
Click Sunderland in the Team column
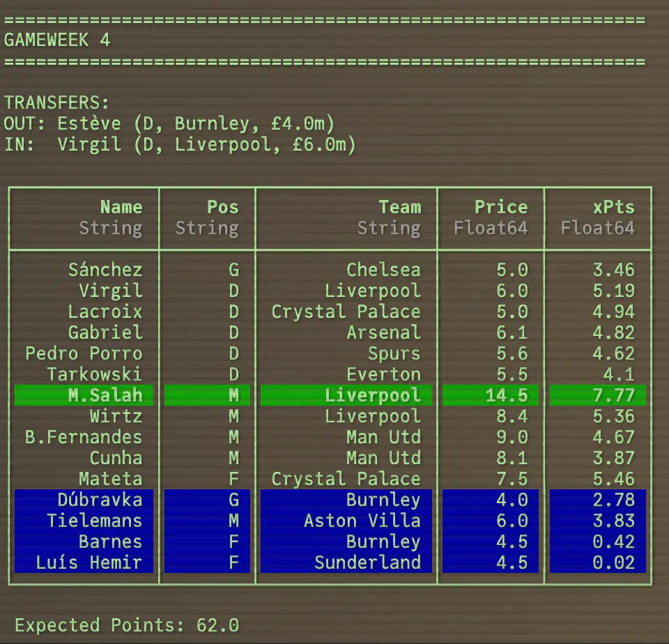pyautogui.click(x=368, y=562)
